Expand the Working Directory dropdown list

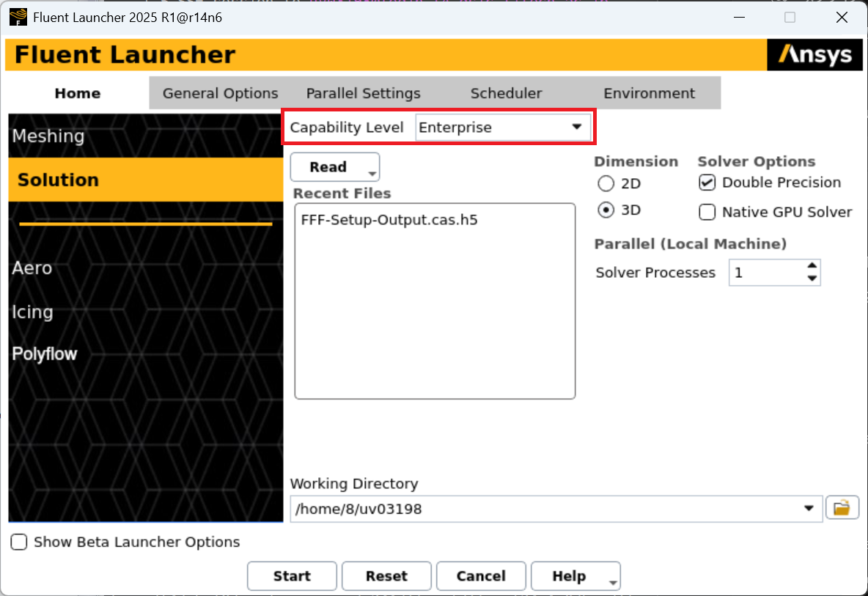coord(809,508)
